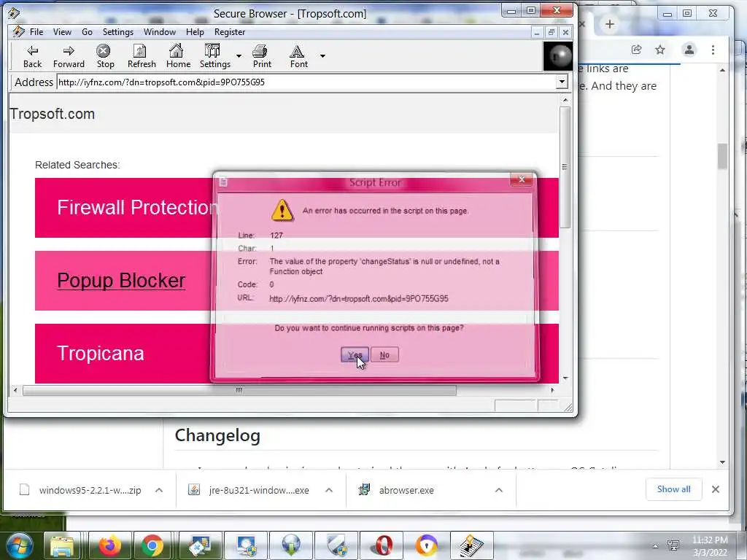Click the Changelog heading in Chrome
Screen dimensions: 747x560
pos(217,436)
